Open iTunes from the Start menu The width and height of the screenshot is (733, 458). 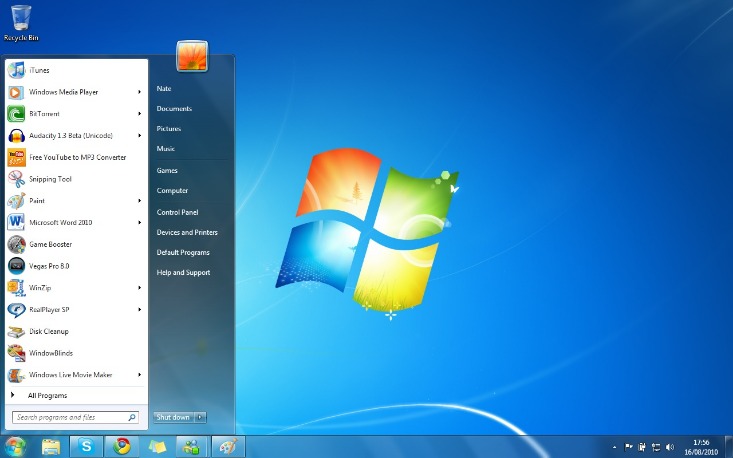click(x=76, y=70)
